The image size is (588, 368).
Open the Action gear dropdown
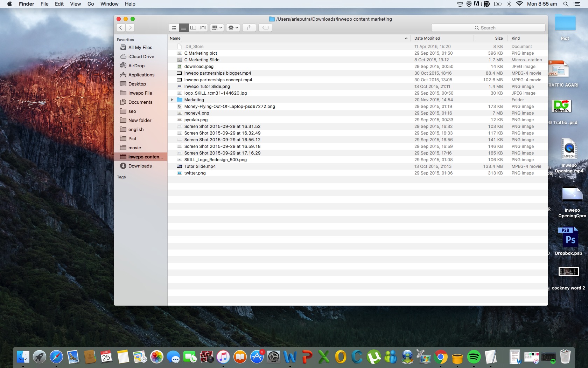pos(233,28)
